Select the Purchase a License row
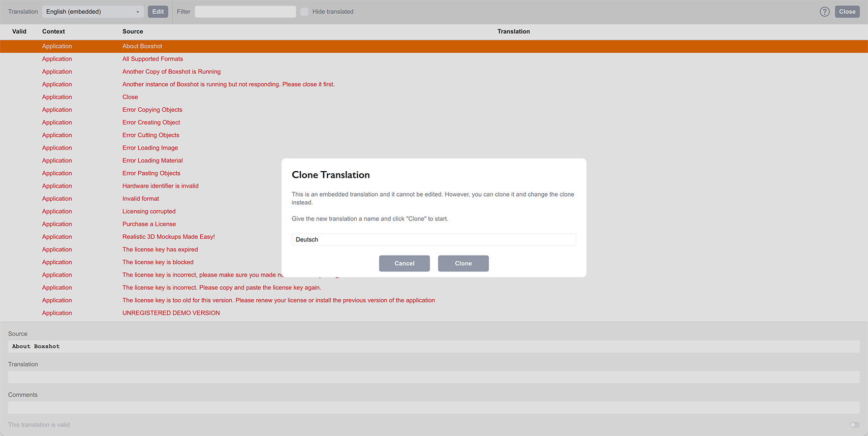The image size is (868, 436). tap(149, 224)
